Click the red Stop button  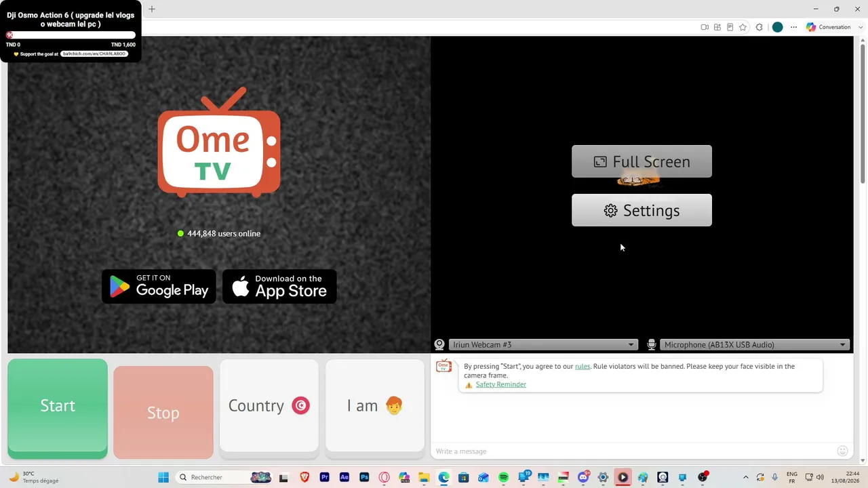click(163, 412)
